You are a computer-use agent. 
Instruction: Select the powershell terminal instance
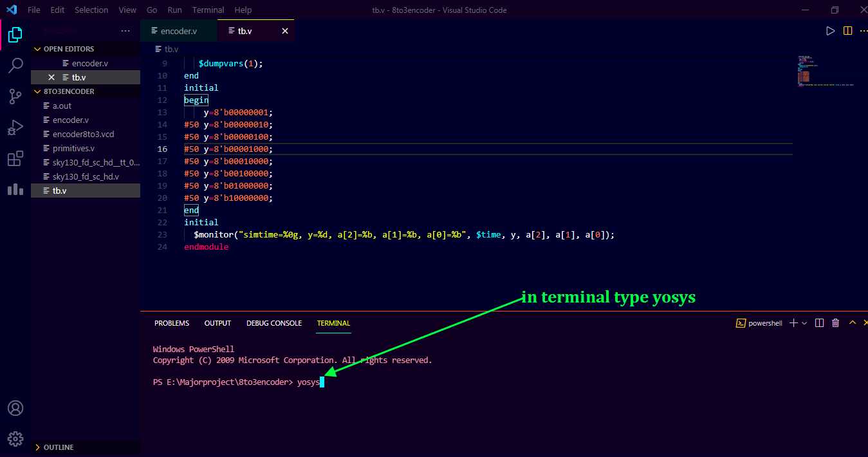coord(759,323)
